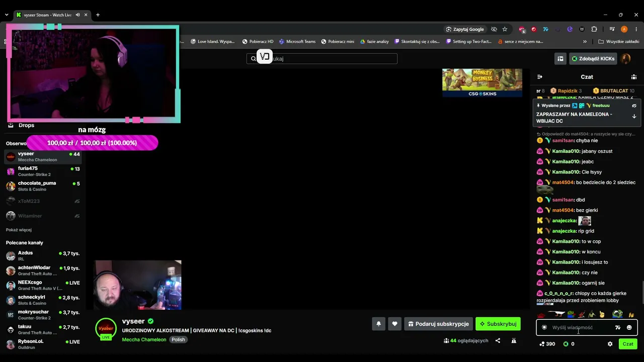The height and width of the screenshot is (362, 644).
Task: Open channel points balance showing 390
Action: [x=547, y=344]
